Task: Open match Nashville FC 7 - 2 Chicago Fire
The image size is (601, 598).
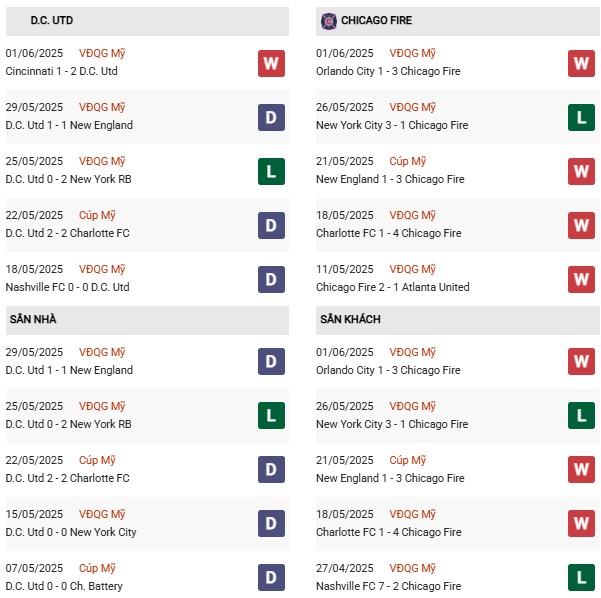Action: [x=388, y=586]
